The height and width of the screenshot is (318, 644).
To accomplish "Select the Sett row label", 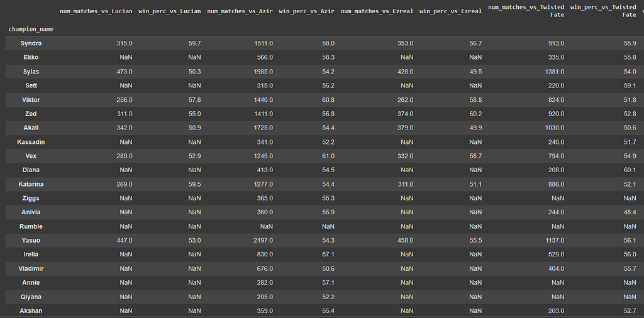I will (31, 85).
